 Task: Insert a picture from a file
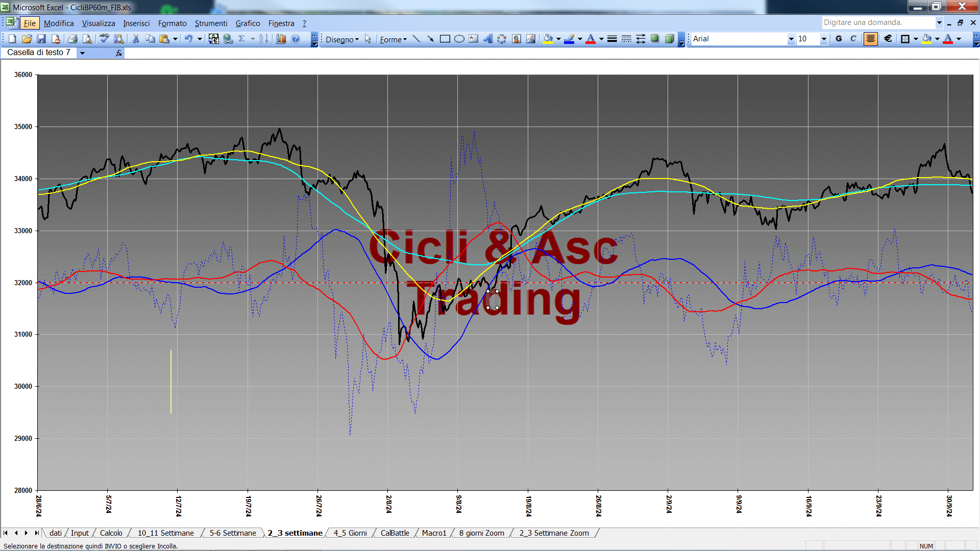[530, 39]
